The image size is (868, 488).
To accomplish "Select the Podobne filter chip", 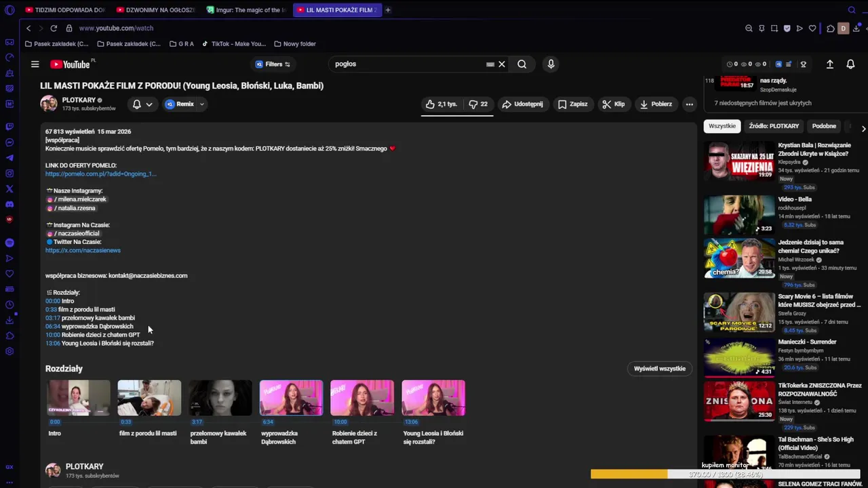I will point(824,126).
